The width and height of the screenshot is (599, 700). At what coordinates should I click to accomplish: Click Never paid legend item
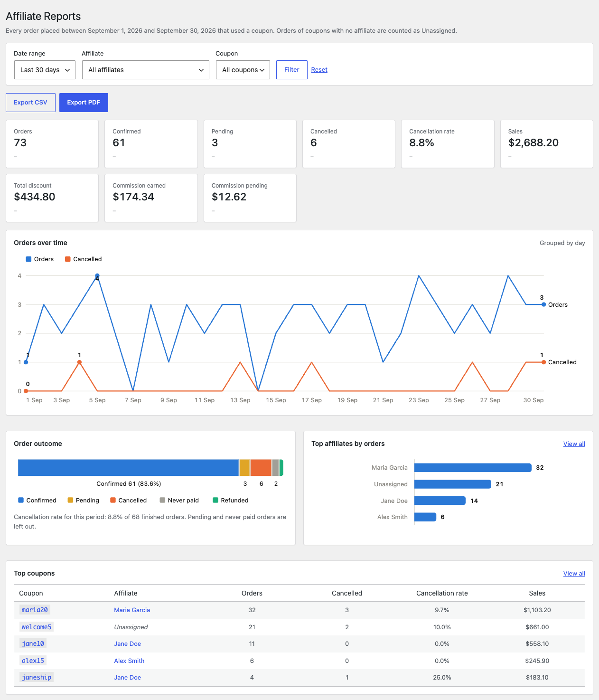tap(179, 500)
